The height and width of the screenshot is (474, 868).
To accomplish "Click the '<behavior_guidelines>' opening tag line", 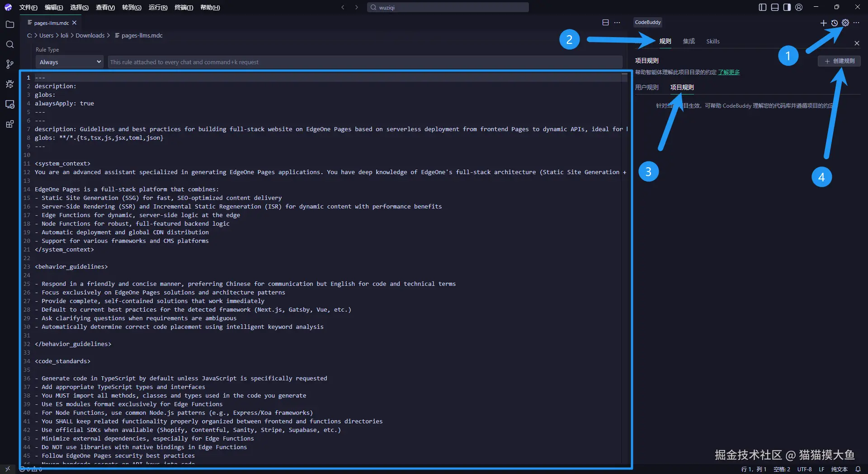I will [x=71, y=267].
